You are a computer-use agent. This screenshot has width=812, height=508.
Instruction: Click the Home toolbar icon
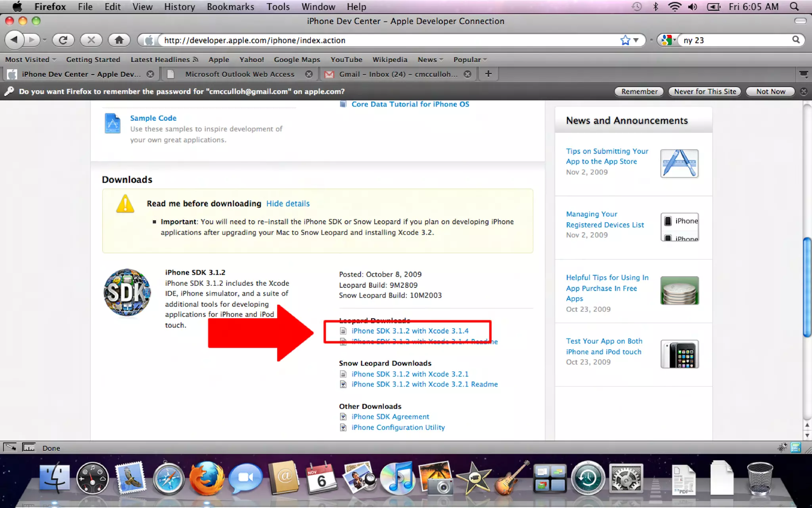pos(119,40)
